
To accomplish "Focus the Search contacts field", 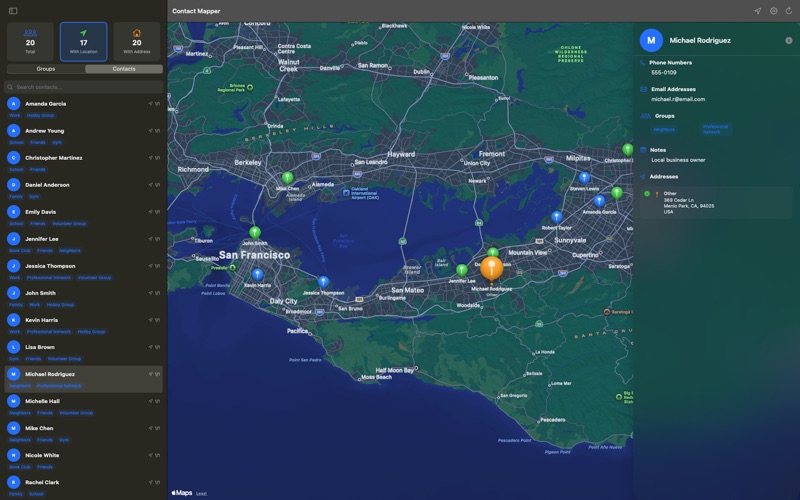I will point(84,87).
